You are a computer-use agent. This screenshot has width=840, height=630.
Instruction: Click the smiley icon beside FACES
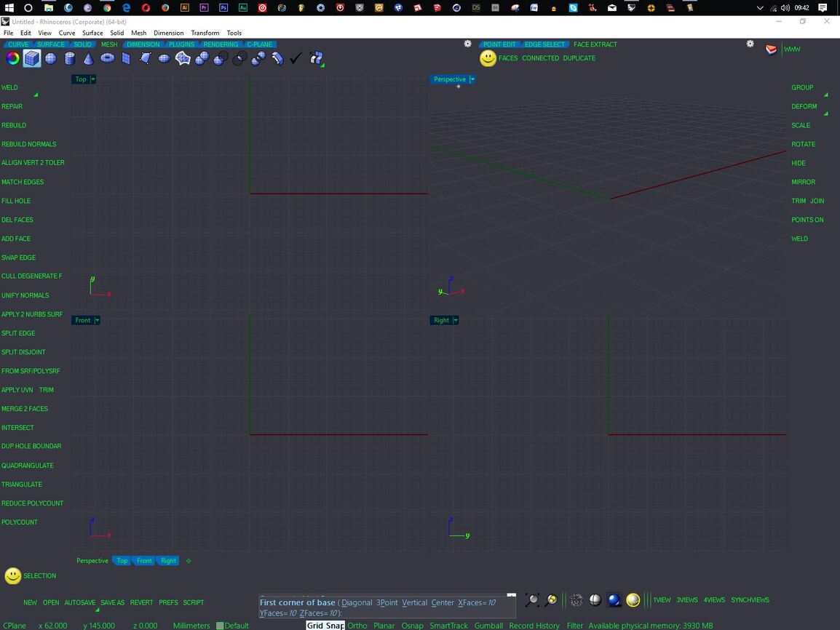click(x=488, y=58)
